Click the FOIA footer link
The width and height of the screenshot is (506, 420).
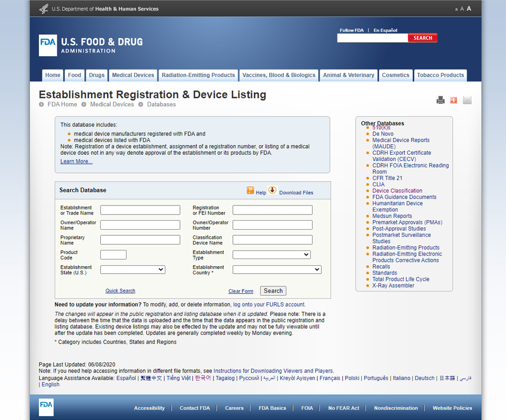pos(307,408)
